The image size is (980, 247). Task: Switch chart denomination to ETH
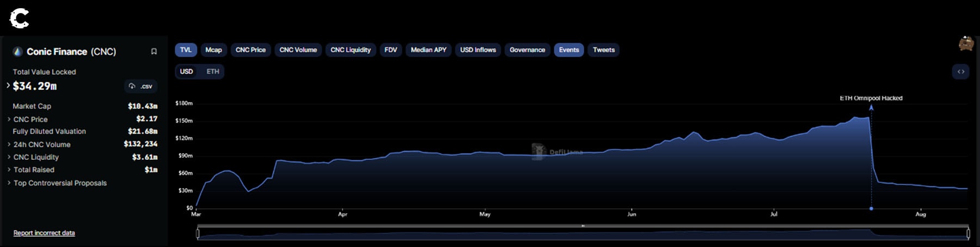click(x=213, y=71)
